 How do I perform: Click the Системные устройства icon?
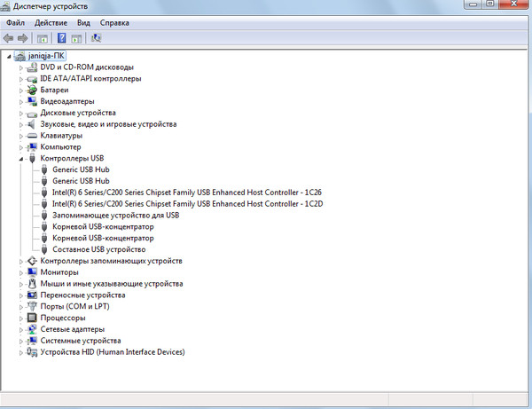tap(32, 341)
